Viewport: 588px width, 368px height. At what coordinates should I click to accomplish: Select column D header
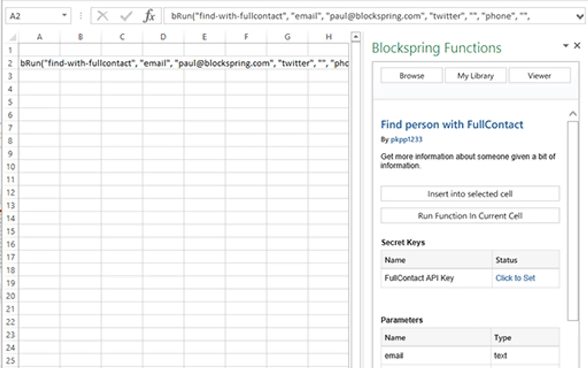(163, 37)
